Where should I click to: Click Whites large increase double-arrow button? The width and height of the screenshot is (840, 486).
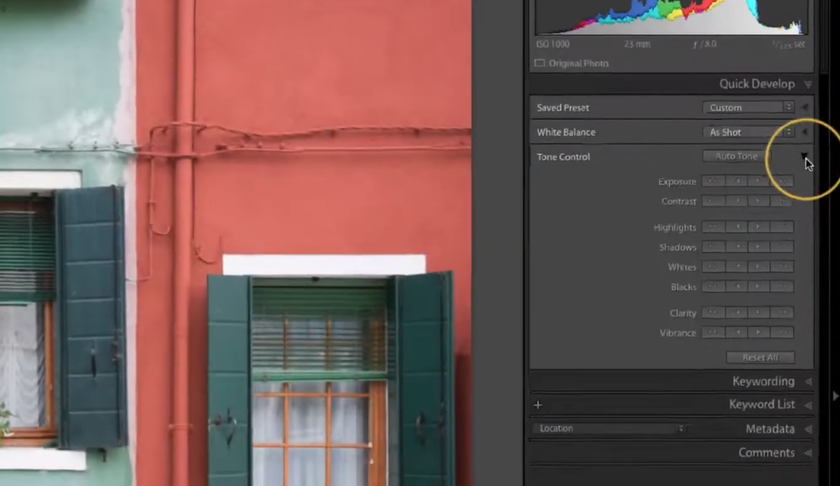782,267
